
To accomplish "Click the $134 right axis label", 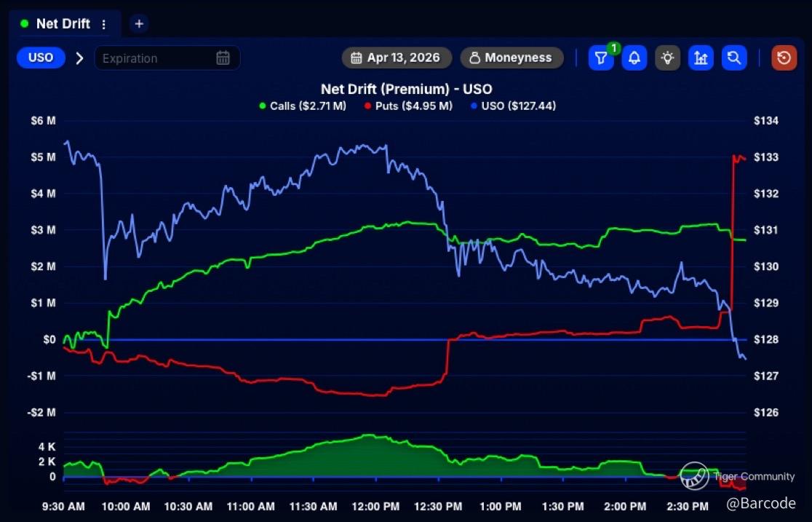I will [x=766, y=121].
